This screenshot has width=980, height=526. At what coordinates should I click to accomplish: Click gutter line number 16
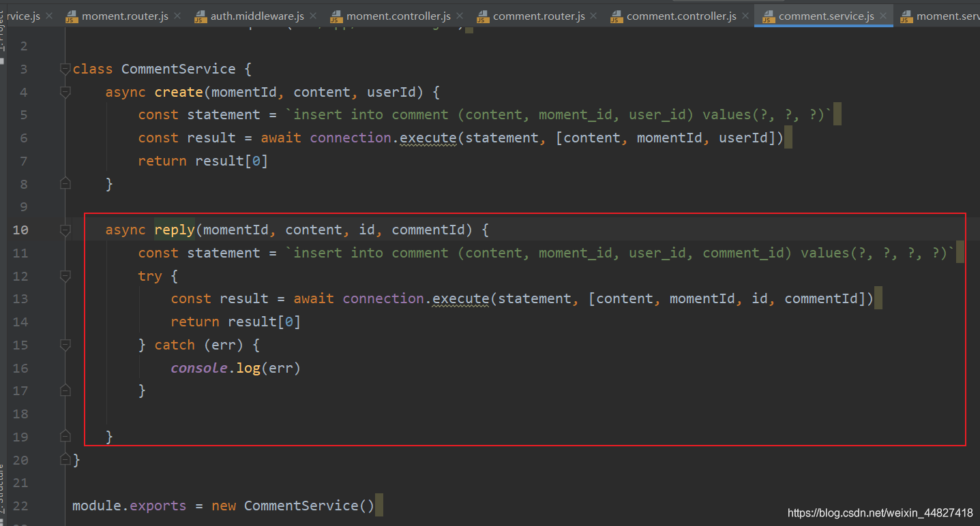coord(20,368)
